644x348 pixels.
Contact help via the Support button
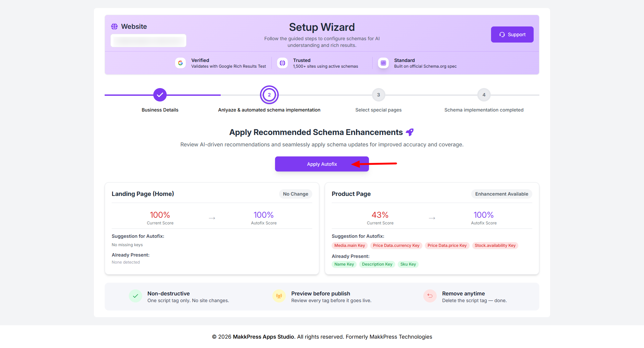tap(512, 34)
